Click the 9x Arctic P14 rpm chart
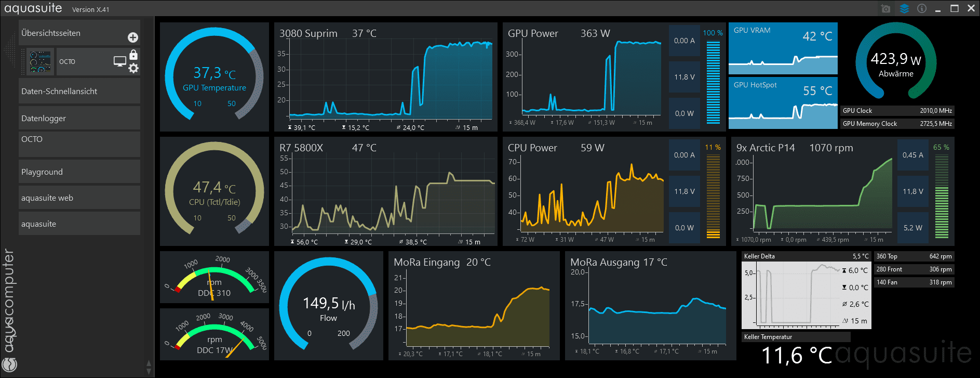 [x=813, y=191]
